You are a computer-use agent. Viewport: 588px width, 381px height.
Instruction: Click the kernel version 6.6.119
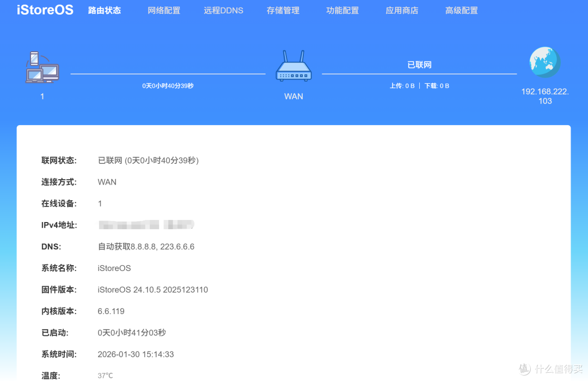(x=111, y=311)
